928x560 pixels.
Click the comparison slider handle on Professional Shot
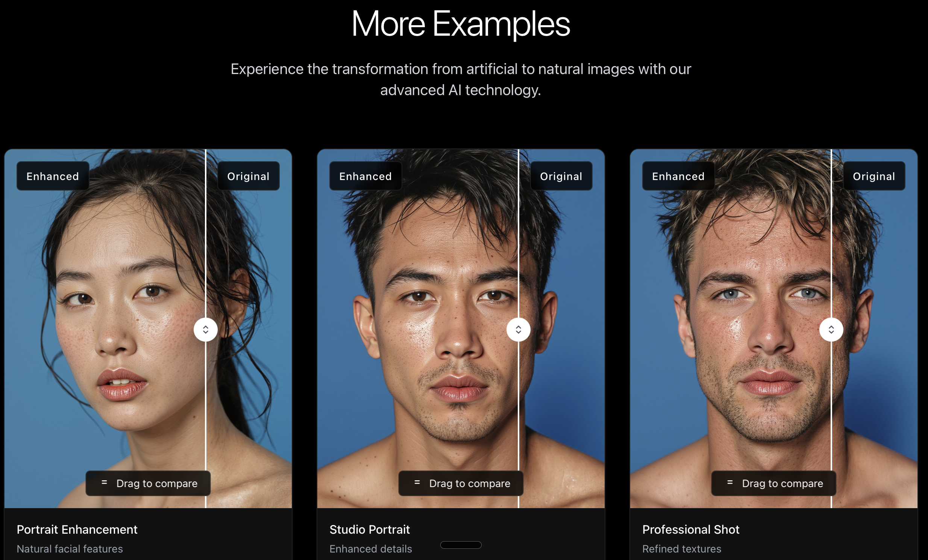831,330
